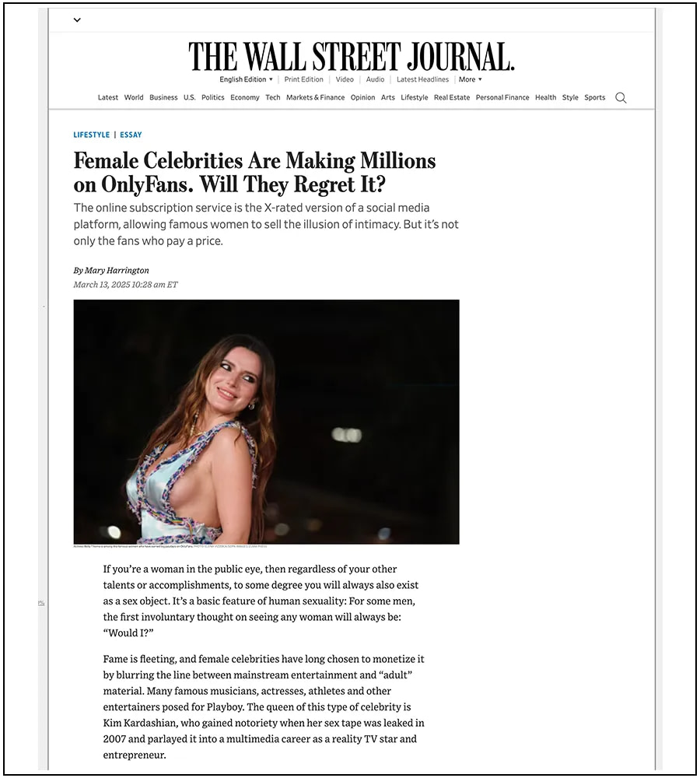Select the Tech navigation item
Viewport: 700px width, 778px height.
[x=272, y=97]
